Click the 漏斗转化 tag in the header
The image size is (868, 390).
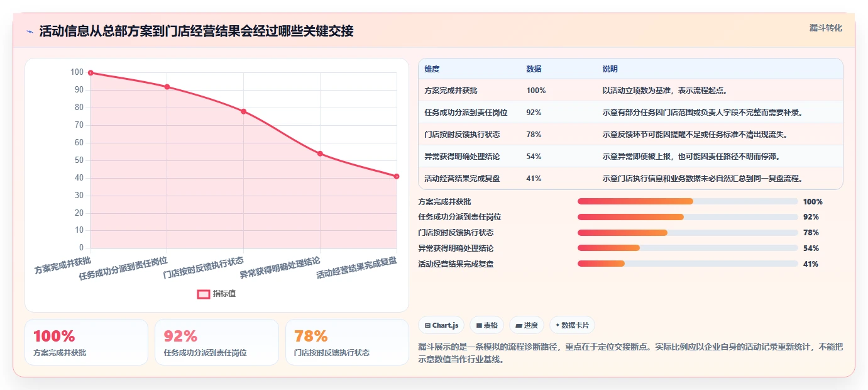[825, 28]
